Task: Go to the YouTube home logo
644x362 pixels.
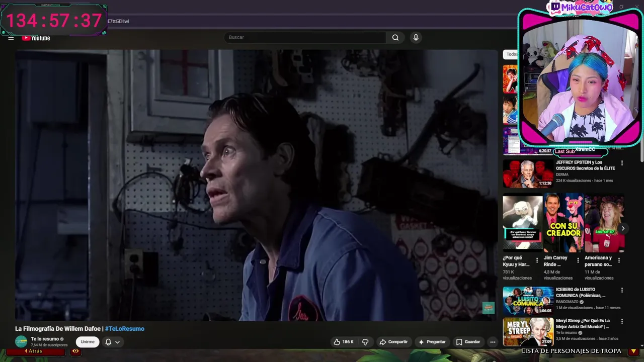Action: (x=36, y=38)
